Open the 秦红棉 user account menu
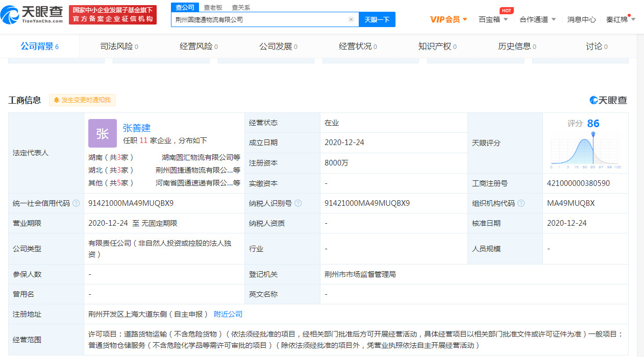This screenshot has width=644, height=357. click(621, 19)
